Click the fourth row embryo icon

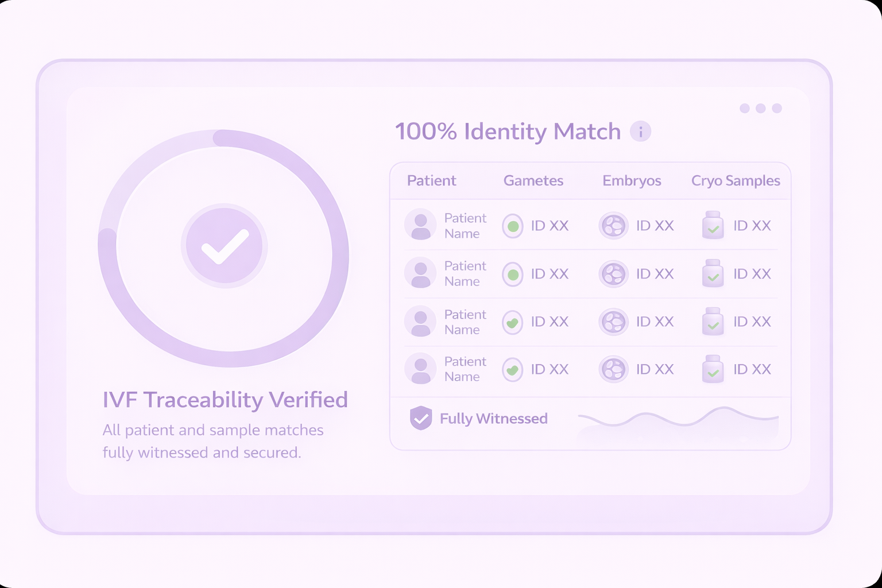(613, 369)
